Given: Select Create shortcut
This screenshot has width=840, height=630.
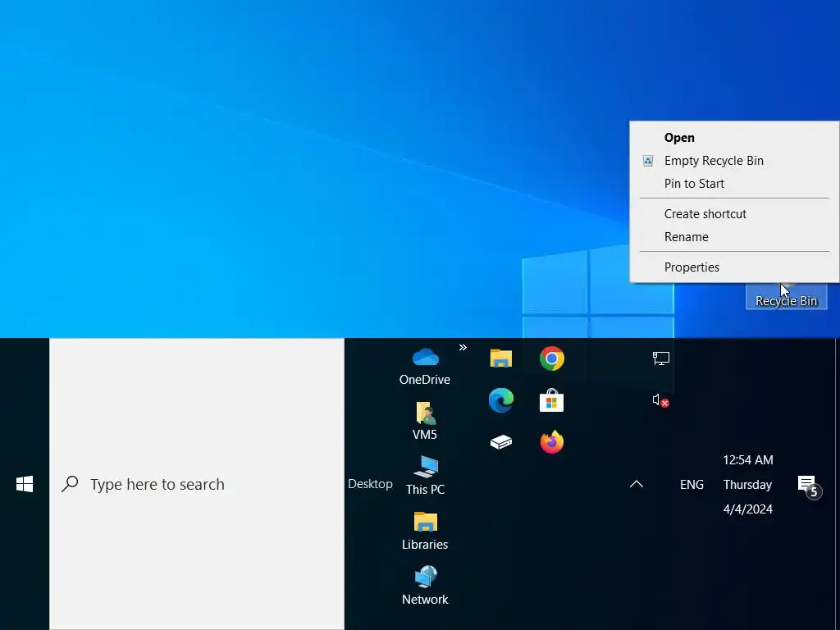Looking at the screenshot, I should pos(734,214).
